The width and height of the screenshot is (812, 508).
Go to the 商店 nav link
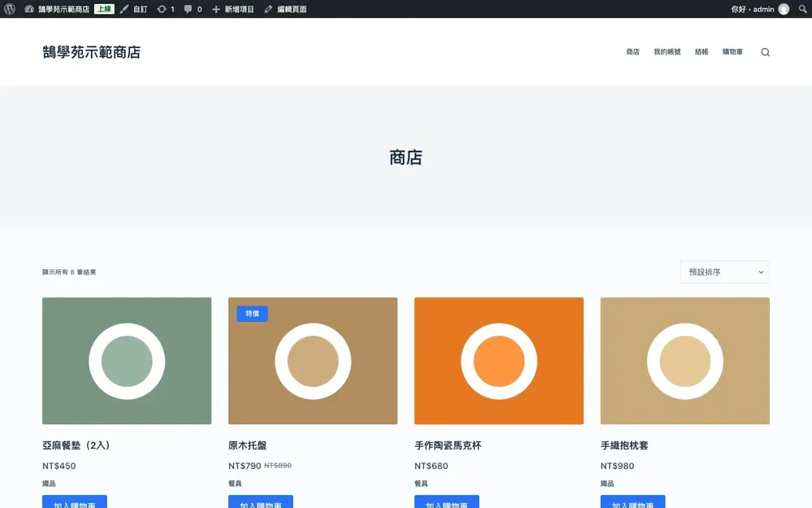pos(633,52)
